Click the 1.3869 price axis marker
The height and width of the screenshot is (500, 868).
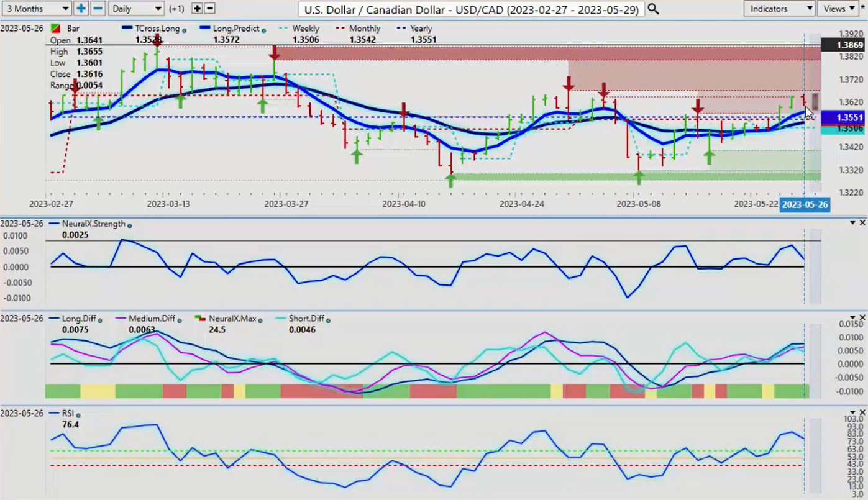[x=843, y=45]
